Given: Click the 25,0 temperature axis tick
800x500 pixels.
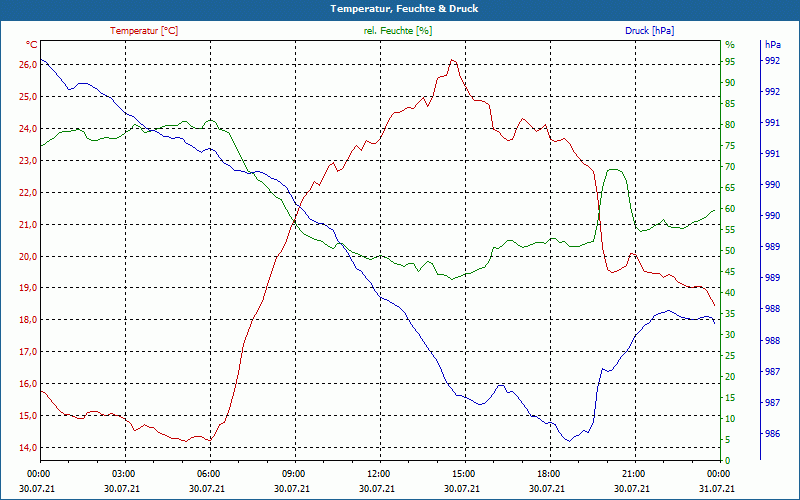Looking at the screenshot, I should click(29, 96).
